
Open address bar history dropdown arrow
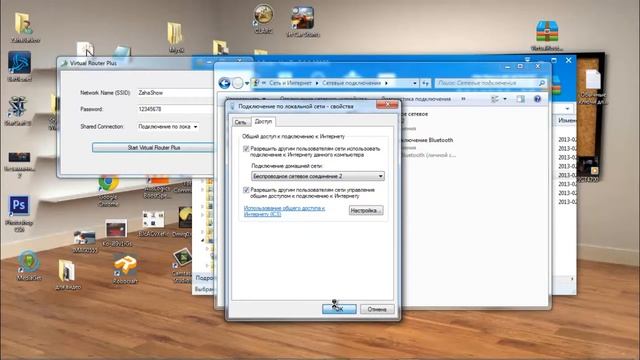pyautogui.click(x=415, y=83)
